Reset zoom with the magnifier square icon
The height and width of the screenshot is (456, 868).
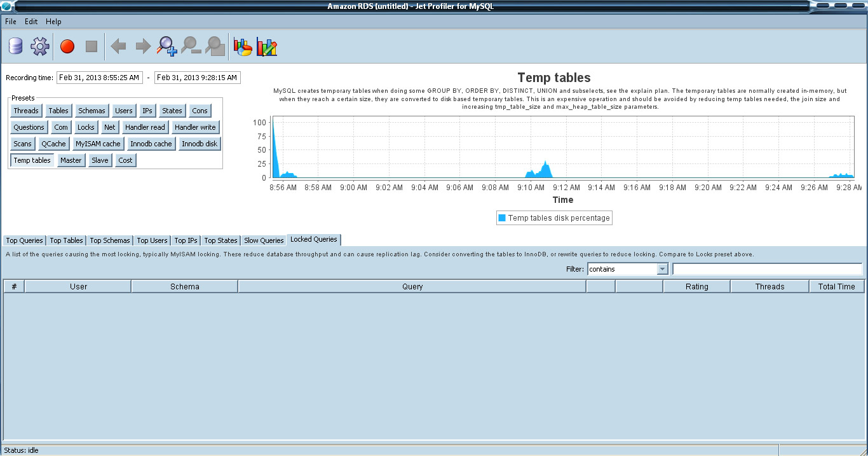click(x=215, y=46)
